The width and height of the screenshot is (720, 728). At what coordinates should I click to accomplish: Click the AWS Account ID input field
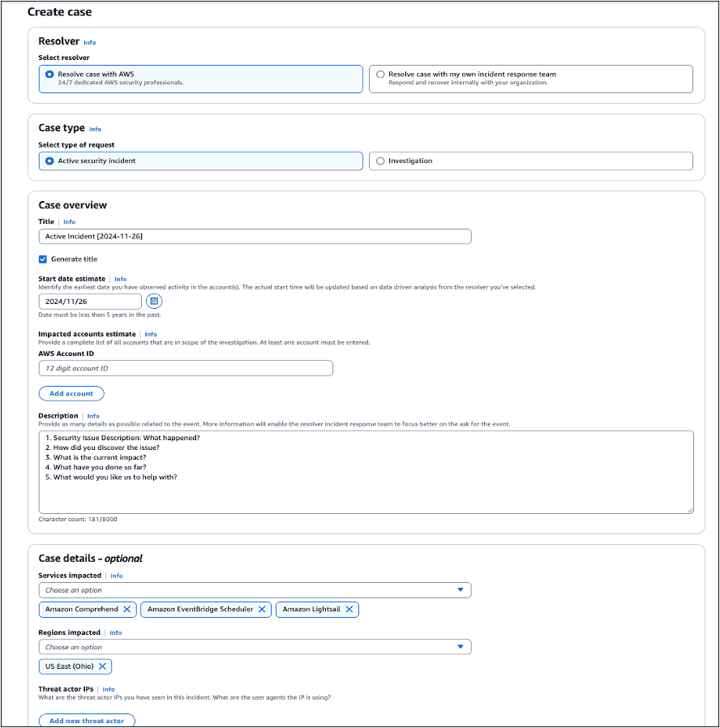(x=186, y=368)
